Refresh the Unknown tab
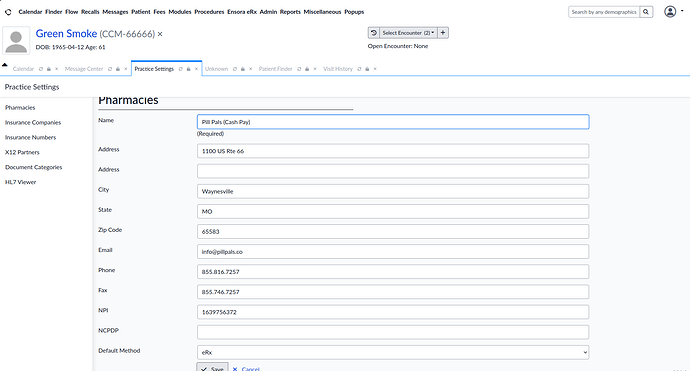This screenshot has height=371, width=690. pyautogui.click(x=235, y=69)
